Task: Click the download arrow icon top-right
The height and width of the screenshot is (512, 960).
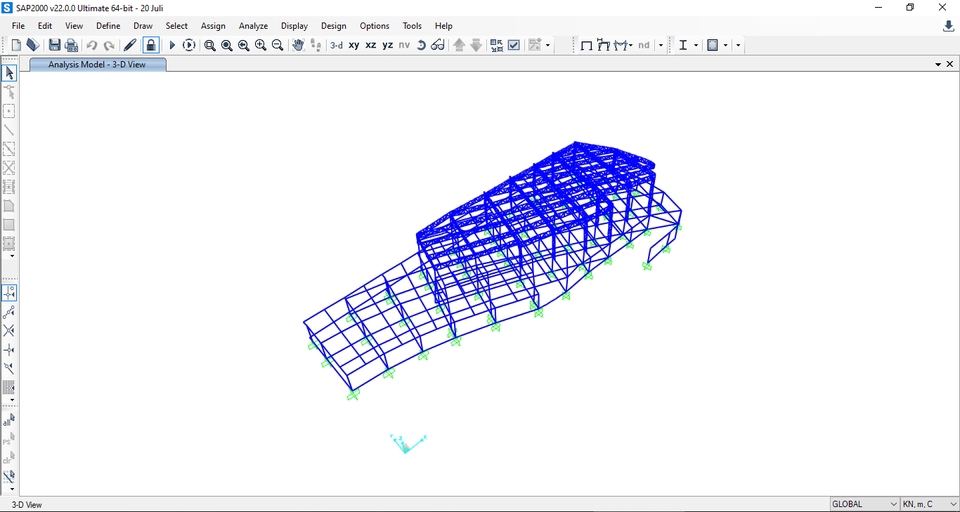Action: pos(948,26)
